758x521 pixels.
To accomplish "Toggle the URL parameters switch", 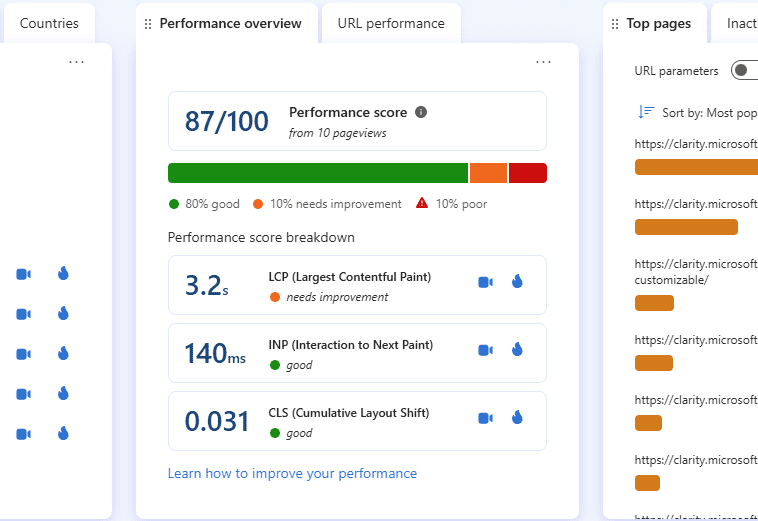I will coord(744,70).
